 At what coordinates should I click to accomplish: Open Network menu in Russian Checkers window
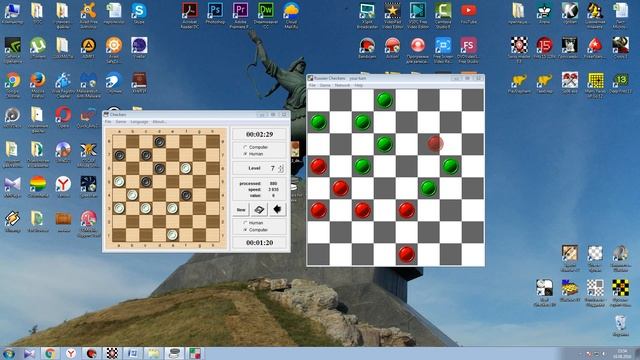point(342,85)
